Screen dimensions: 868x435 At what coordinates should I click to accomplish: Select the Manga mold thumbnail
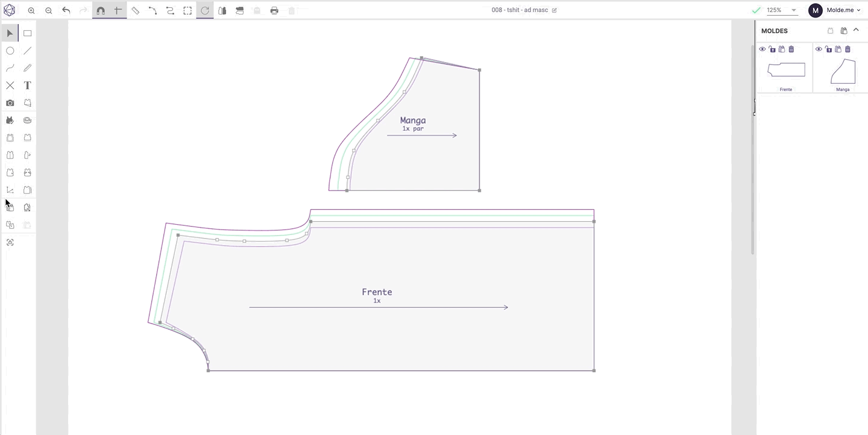point(843,72)
